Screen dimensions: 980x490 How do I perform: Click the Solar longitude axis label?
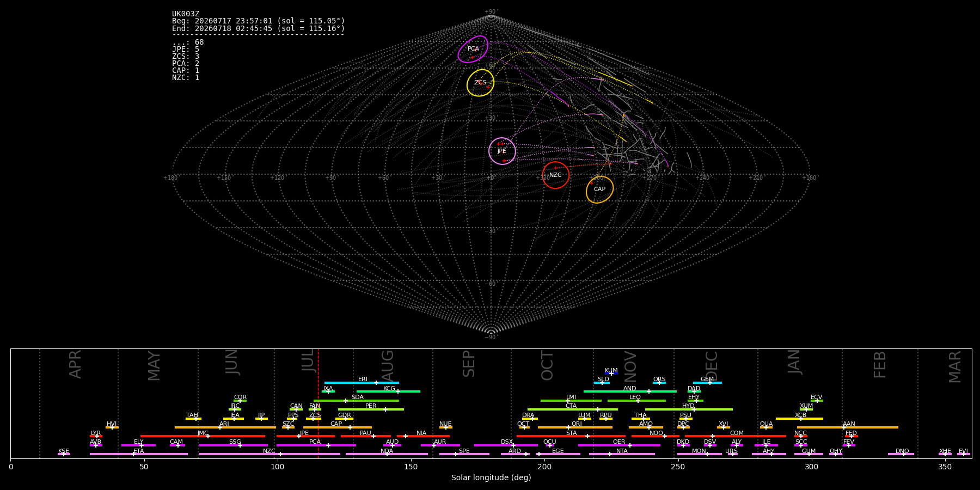pyautogui.click(x=491, y=478)
